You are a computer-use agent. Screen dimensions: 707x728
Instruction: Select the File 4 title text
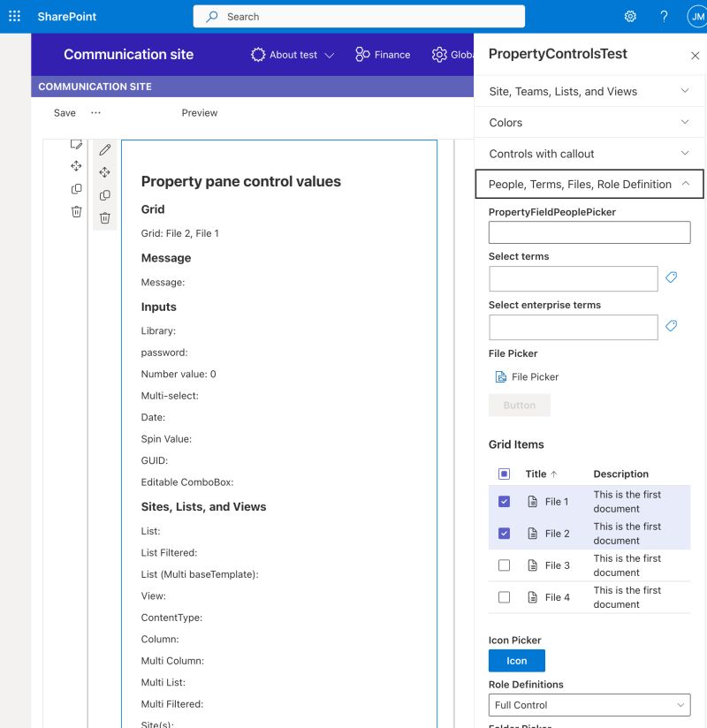tap(557, 597)
